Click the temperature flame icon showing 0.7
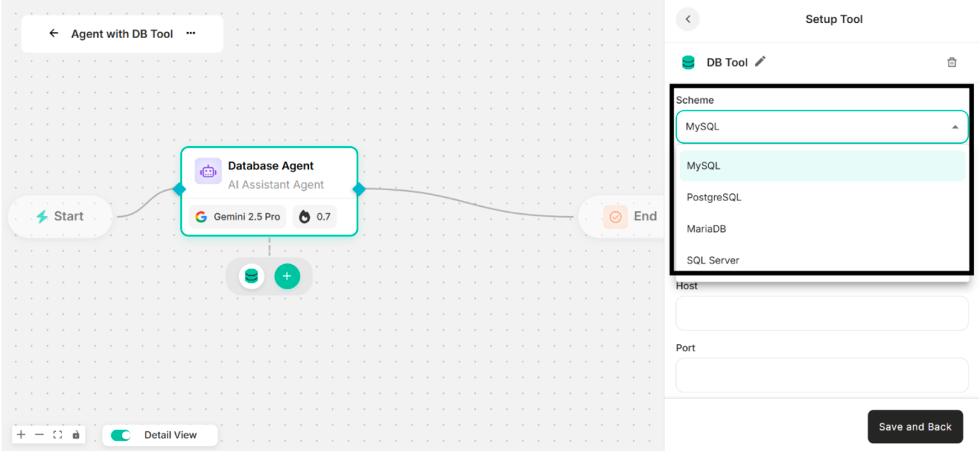Image resolution: width=980 pixels, height=455 pixels. pos(304,217)
